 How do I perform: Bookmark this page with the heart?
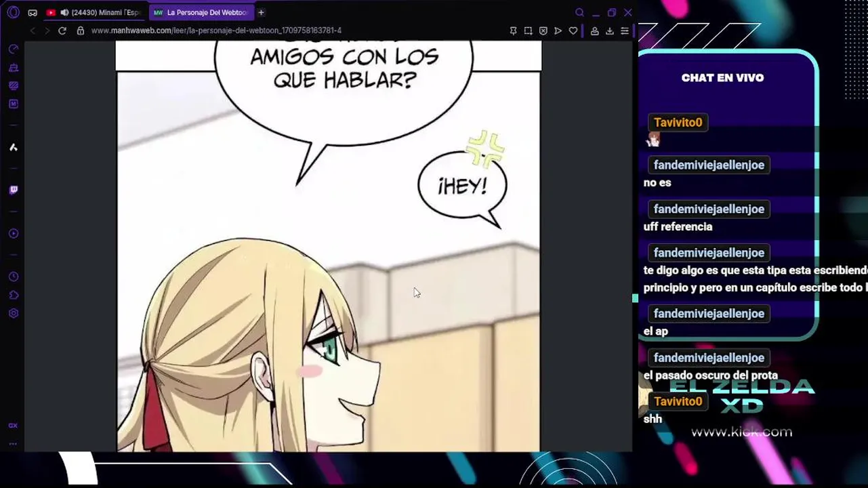click(x=573, y=30)
